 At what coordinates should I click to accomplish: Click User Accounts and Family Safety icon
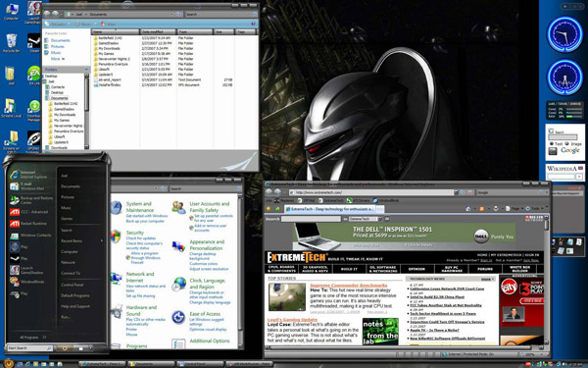[x=178, y=207]
